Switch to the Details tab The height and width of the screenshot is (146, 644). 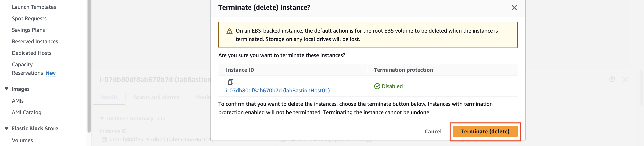pos(109,98)
